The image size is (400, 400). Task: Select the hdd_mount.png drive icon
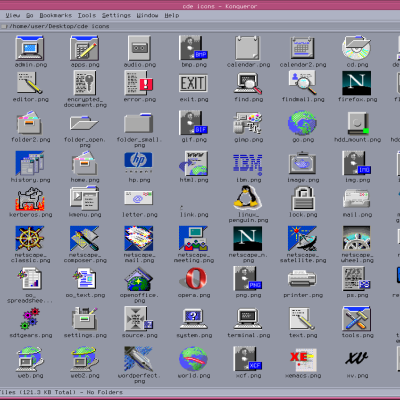[x=358, y=123]
